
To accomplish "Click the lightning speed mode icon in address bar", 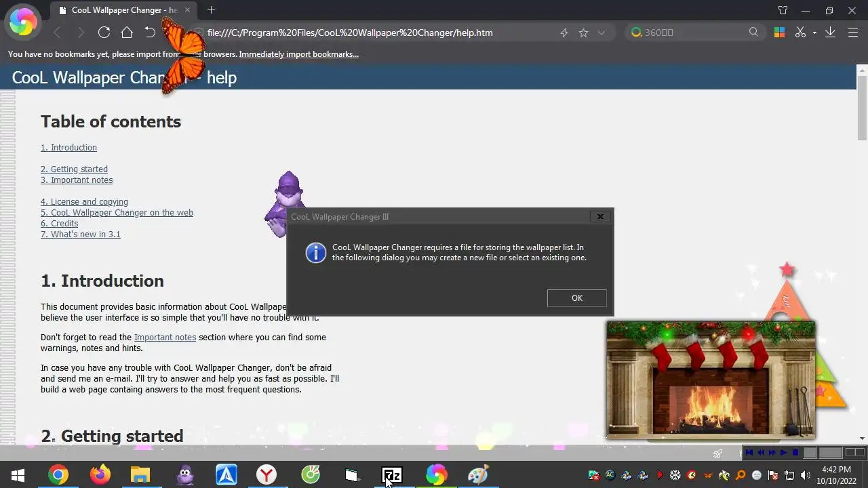I will pyautogui.click(x=564, y=33).
